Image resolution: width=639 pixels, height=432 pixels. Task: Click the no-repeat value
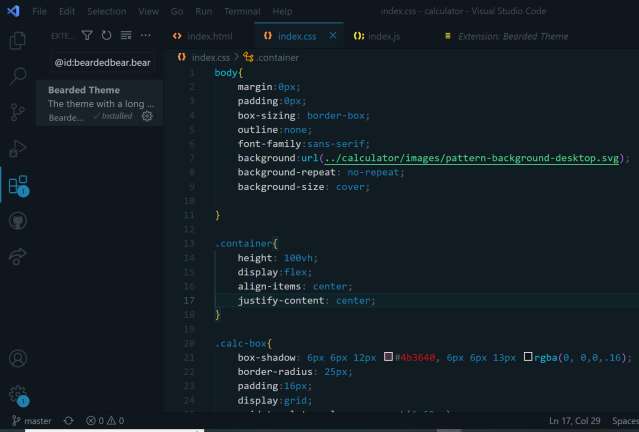click(373, 172)
